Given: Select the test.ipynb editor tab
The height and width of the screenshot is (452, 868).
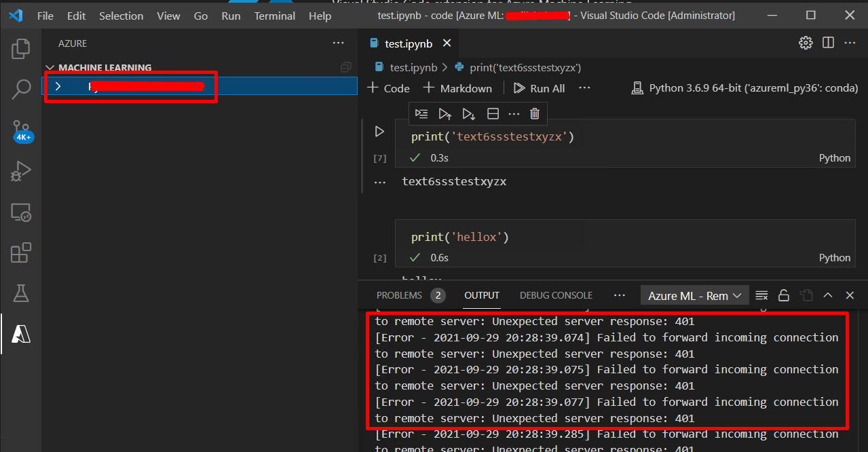Looking at the screenshot, I should [x=409, y=43].
